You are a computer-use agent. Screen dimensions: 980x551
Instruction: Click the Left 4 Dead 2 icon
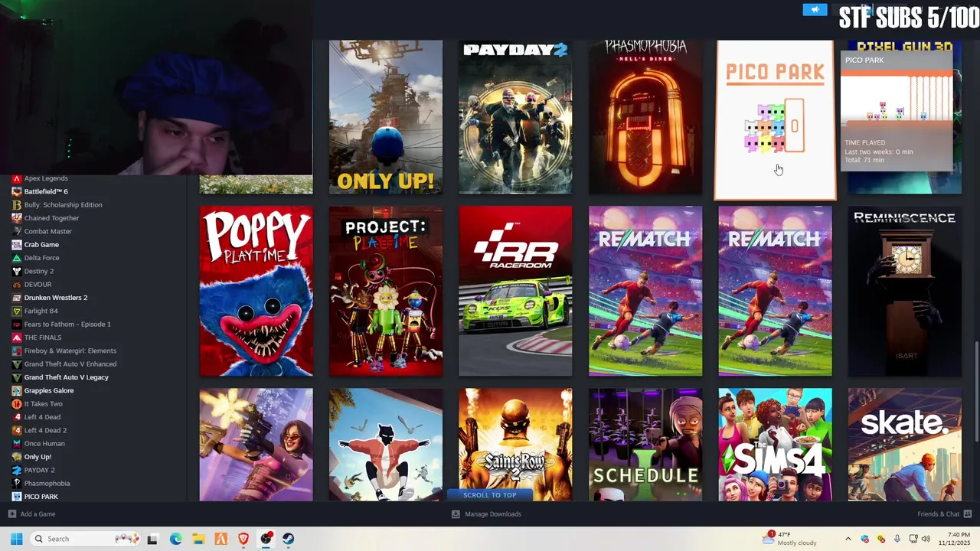(17, 430)
